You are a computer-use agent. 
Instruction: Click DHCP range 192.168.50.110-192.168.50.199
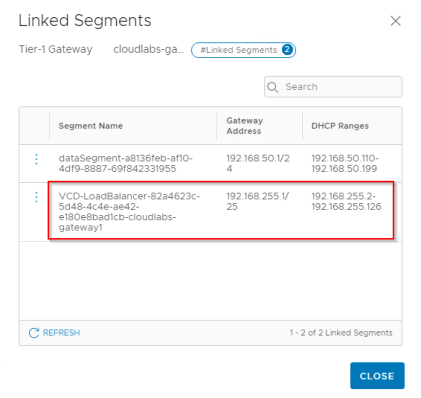pyautogui.click(x=345, y=163)
